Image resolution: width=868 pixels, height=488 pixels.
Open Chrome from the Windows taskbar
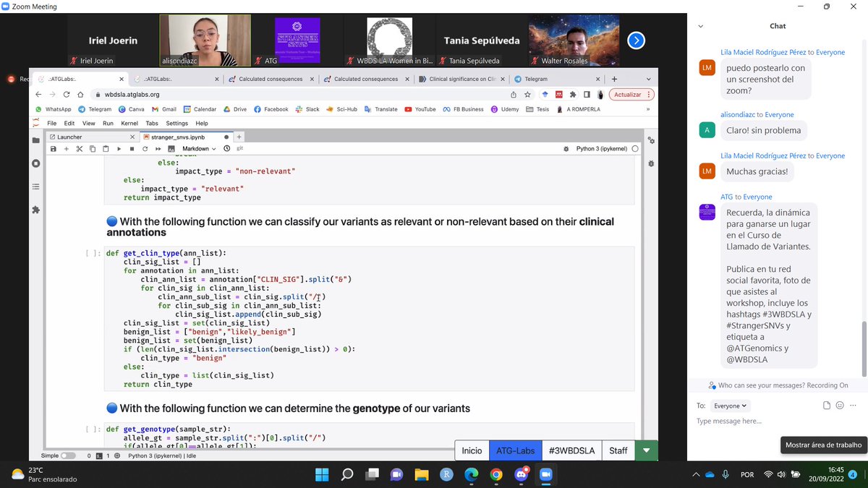[495, 475]
